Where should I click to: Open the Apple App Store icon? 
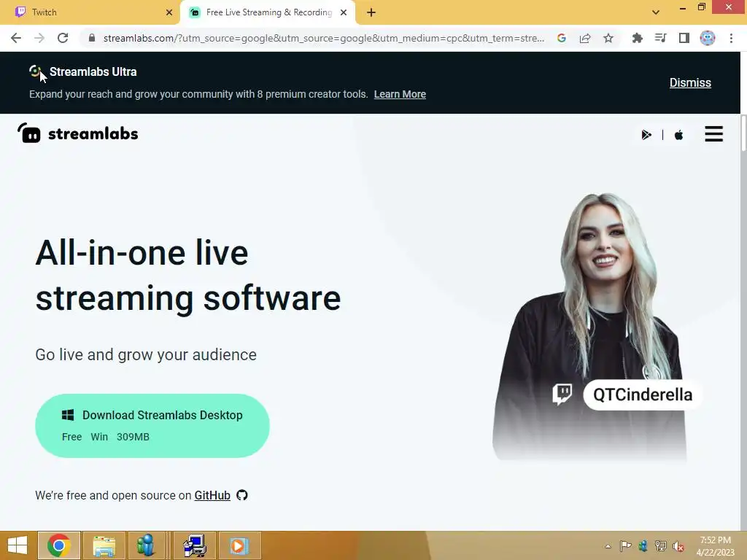[679, 135]
